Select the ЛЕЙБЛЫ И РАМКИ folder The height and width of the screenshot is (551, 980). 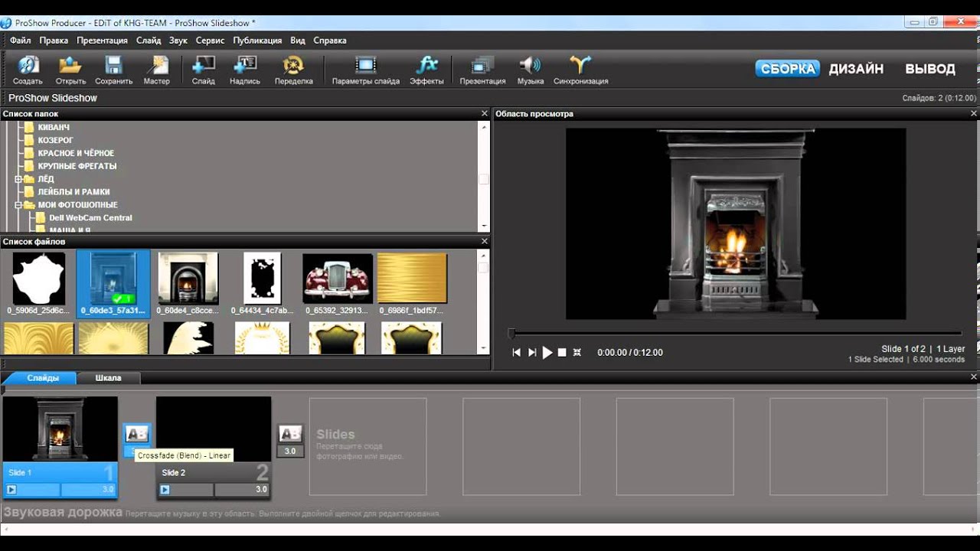click(73, 192)
